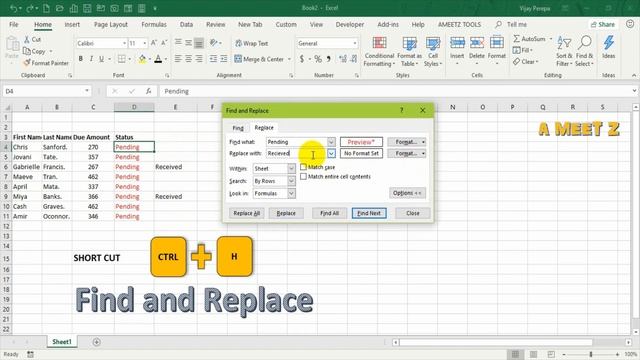This screenshot has width=640, height=360.
Task: Click Merge & Center
Action: [x=259, y=59]
